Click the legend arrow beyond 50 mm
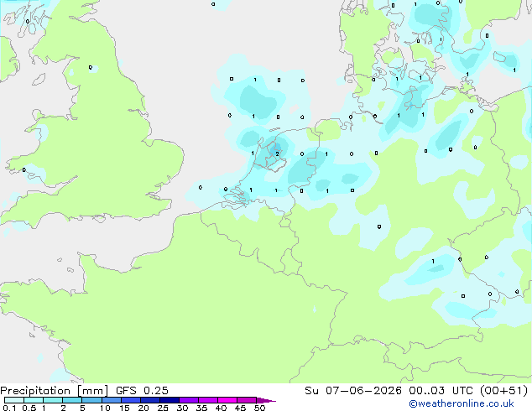 point(265,400)
